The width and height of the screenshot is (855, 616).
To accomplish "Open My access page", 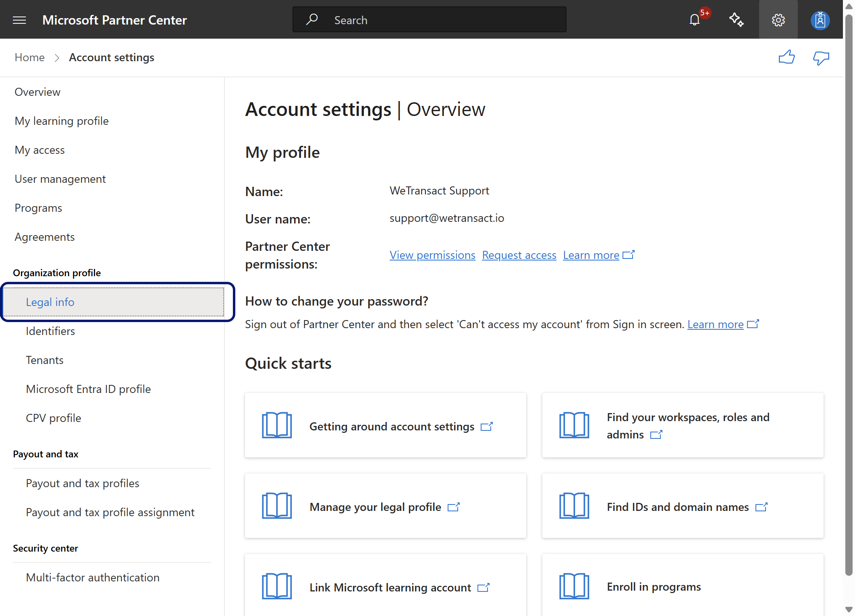I will 39,150.
